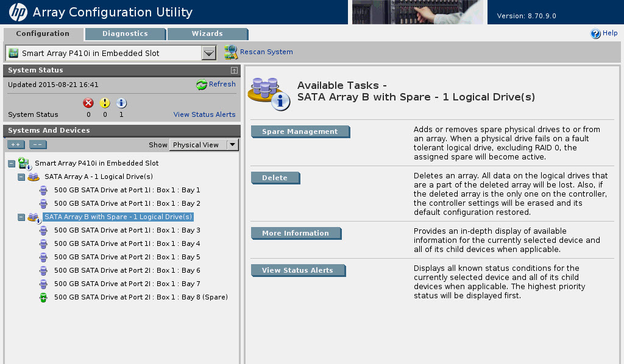Select Smart Array P410i in Embedded Slot tree item

(x=96, y=163)
